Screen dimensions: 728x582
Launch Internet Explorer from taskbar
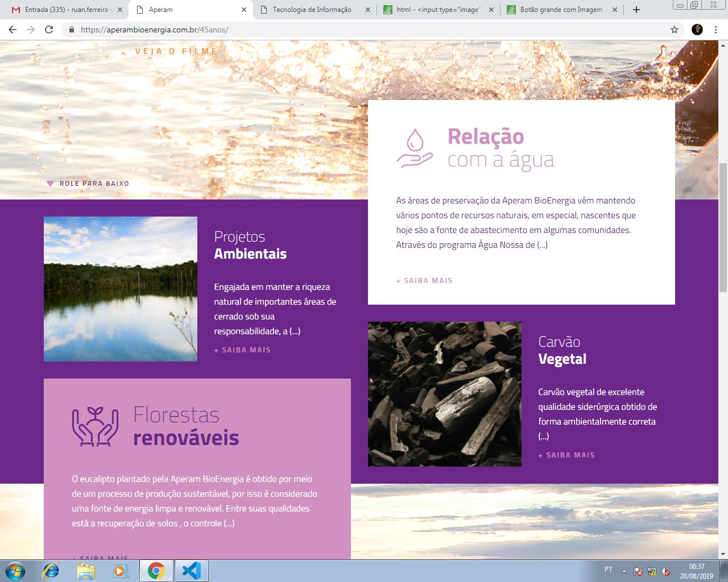(x=51, y=571)
